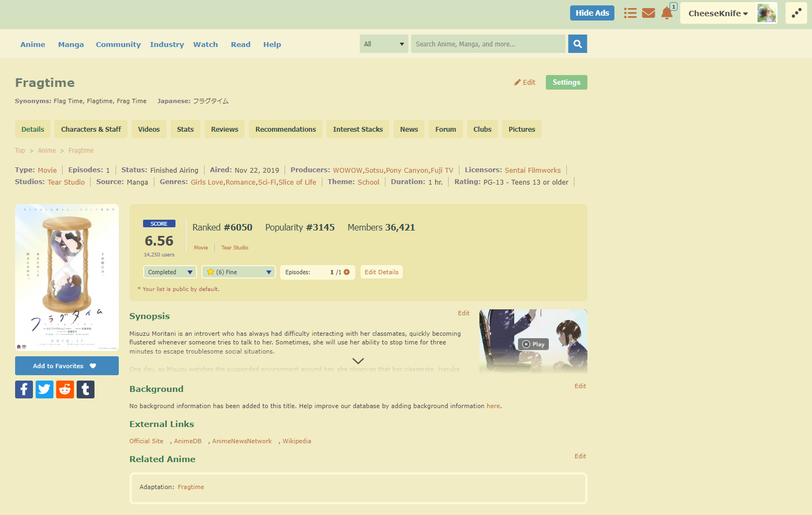Share Fragtime on Facebook
The image size is (812, 515).
coord(24,389)
